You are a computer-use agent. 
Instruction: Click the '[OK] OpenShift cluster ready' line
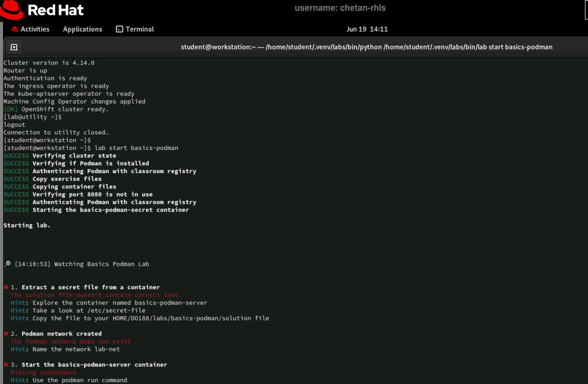(x=56, y=109)
